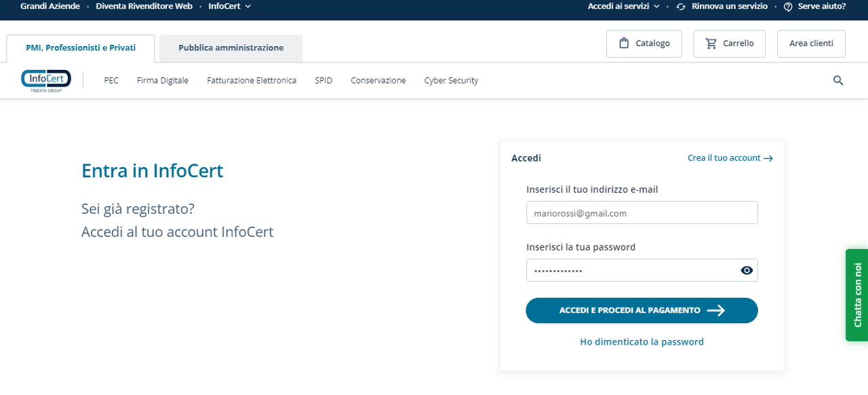Click Accedi e procedi al pagamento button
868x395 pixels.
click(642, 310)
